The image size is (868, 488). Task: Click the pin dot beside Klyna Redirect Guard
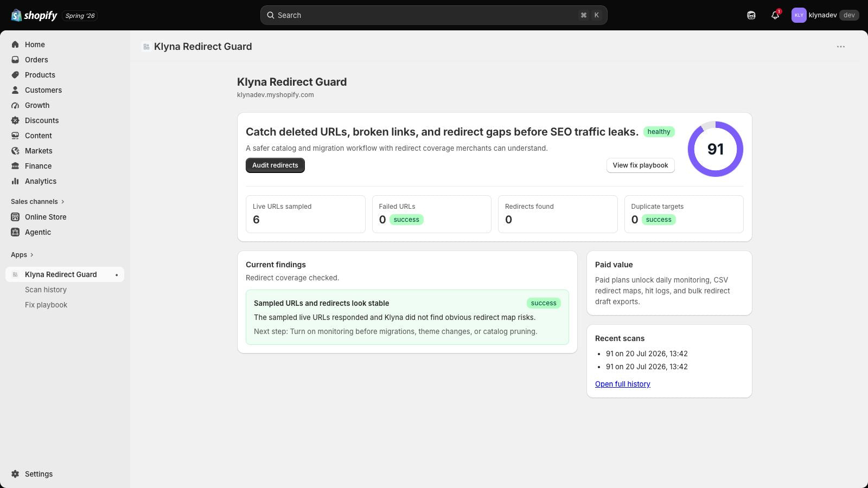pyautogui.click(x=117, y=275)
